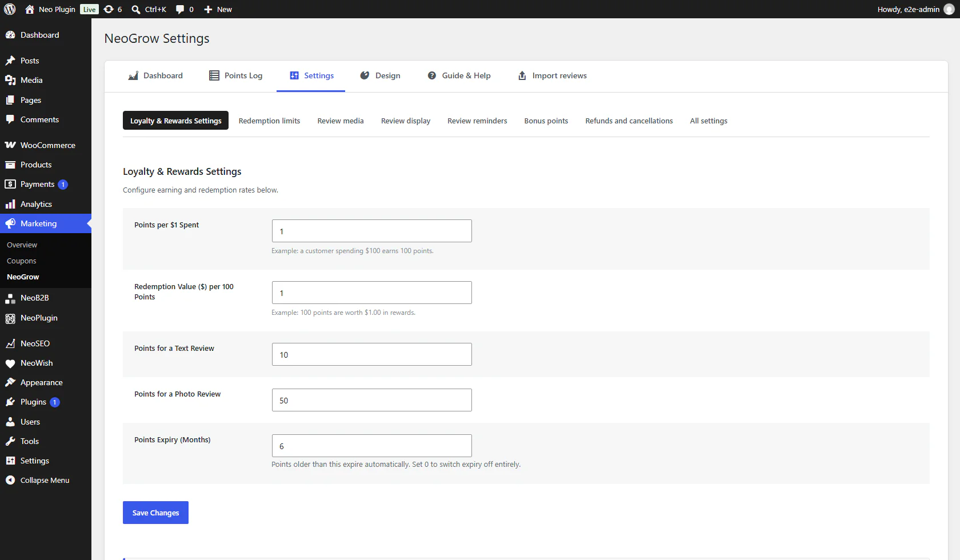
Task: Open Neo Plugin site home icon
Action: pyautogui.click(x=30, y=9)
